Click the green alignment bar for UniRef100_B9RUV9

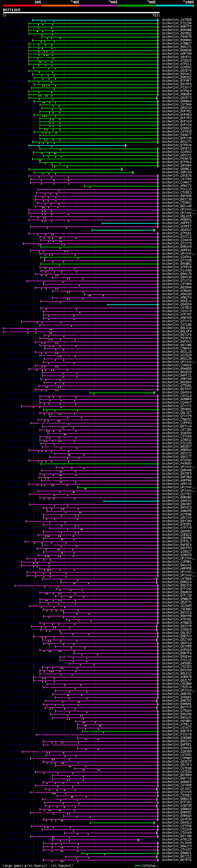pos(100,247)
